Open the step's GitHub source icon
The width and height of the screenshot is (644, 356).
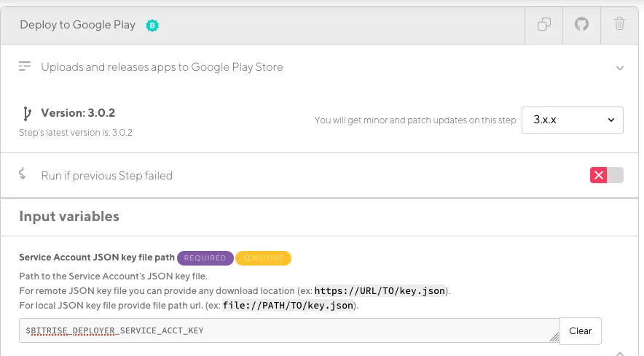coord(581,25)
